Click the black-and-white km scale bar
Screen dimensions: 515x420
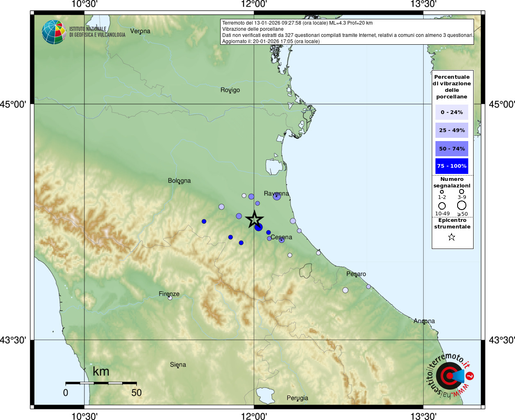(x=101, y=383)
